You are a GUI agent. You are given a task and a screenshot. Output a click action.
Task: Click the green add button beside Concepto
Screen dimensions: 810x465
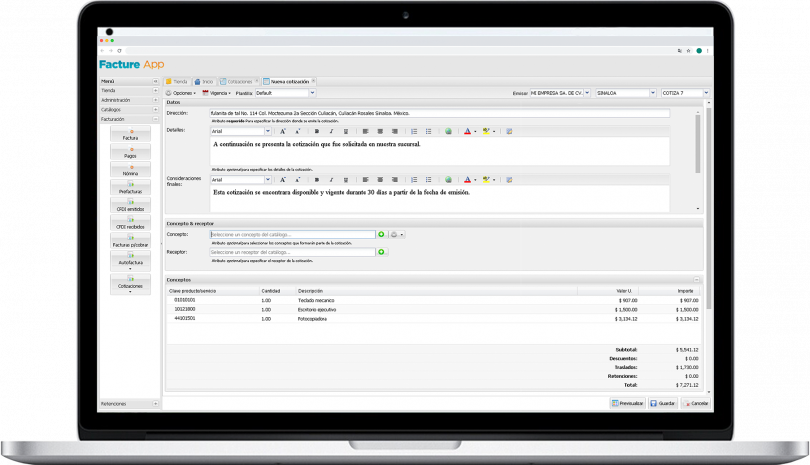point(381,234)
